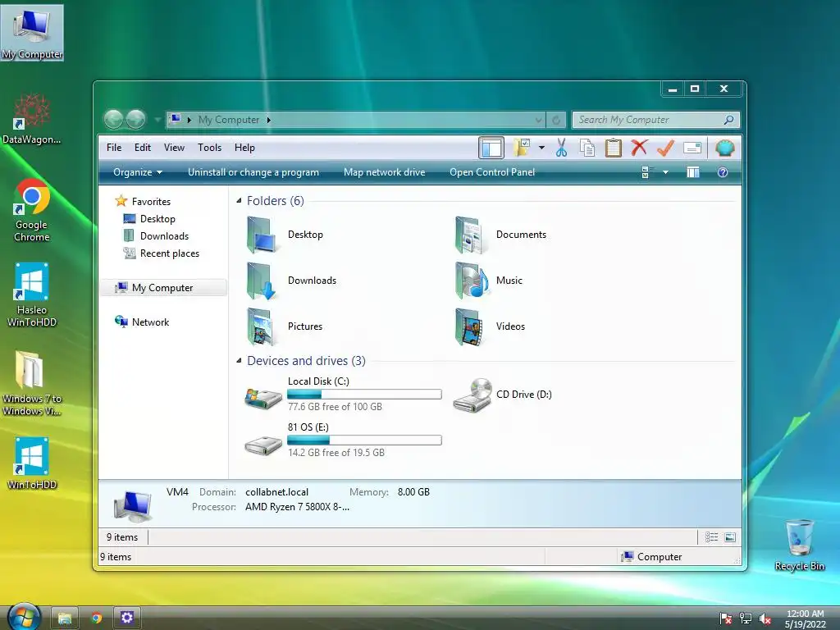Click the orange checkmark Properties icon
The width and height of the screenshot is (840, 630).
pyautogui.click(x=665, y=148)
